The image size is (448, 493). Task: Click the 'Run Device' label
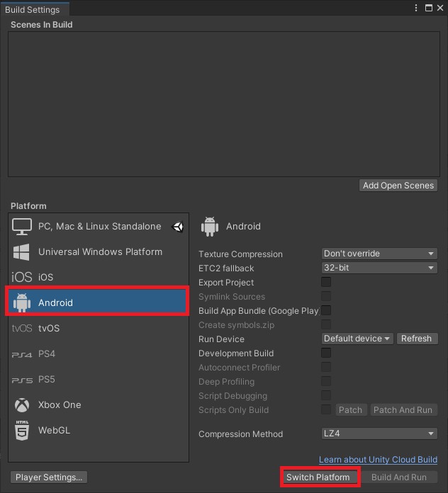[221, 339]
